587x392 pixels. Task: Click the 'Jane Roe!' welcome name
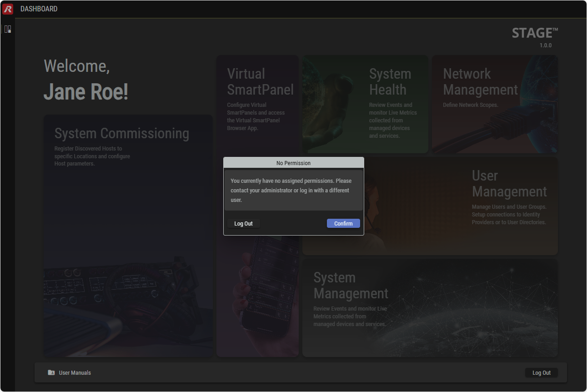pos(86,92)
